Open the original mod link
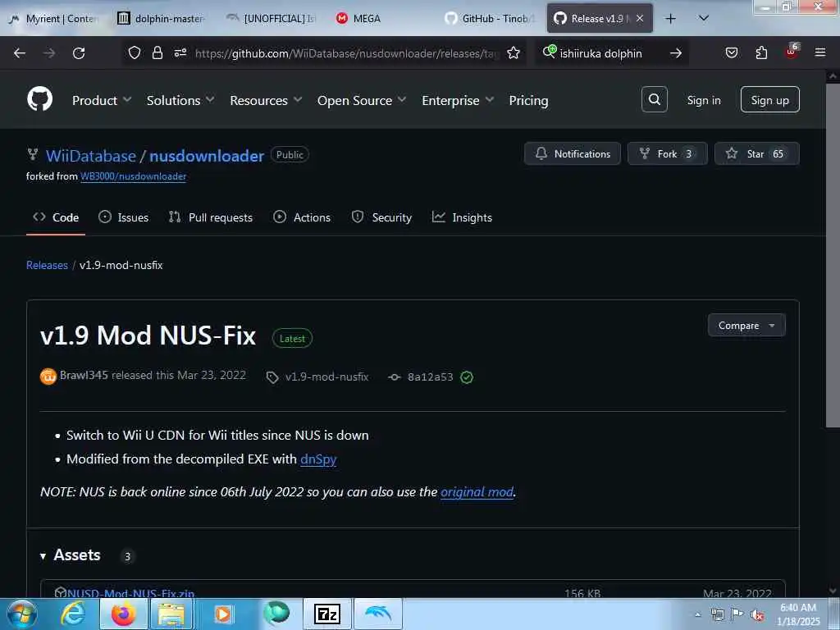Screen dimensions: 840x630 [477, 492]
